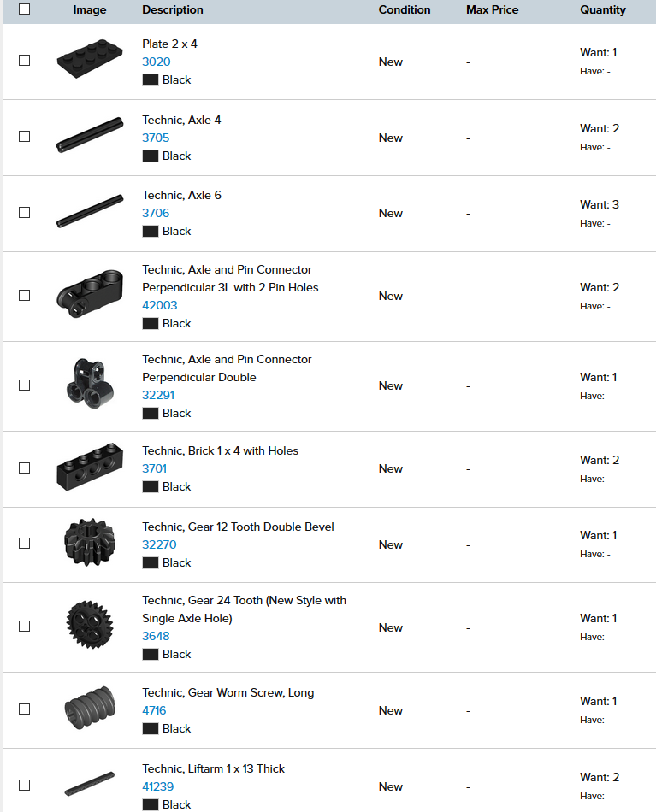Click the Worm Screw Long part image
Screen dimensions: 656x812
tap(90, 708)
